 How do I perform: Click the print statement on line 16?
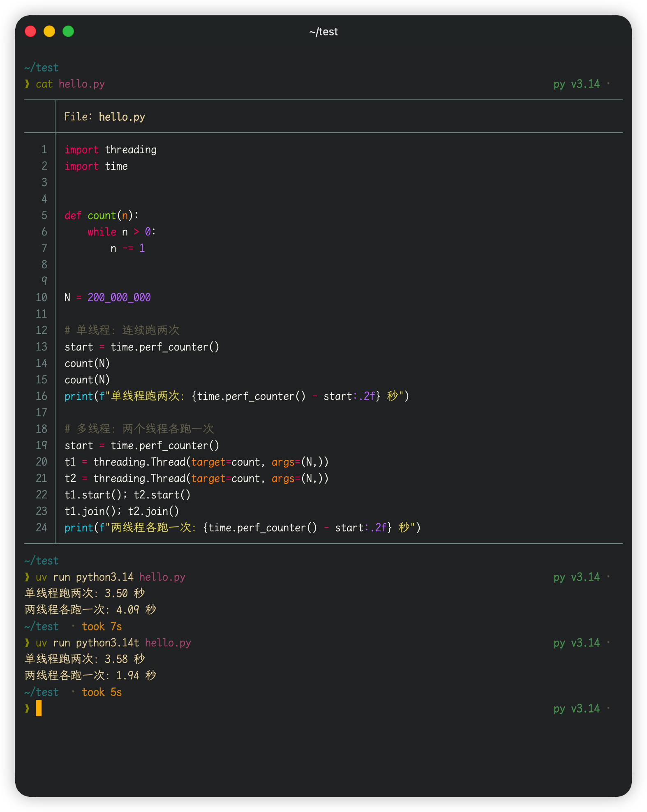237,396
